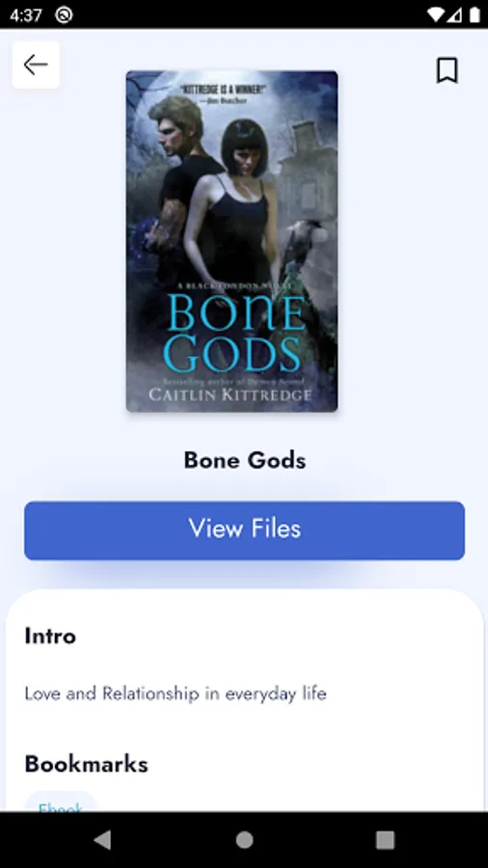The width and height of the screenshot is (488, 868).
Task: Open the Bone Gods cover image
Action: tap(231, 241)
